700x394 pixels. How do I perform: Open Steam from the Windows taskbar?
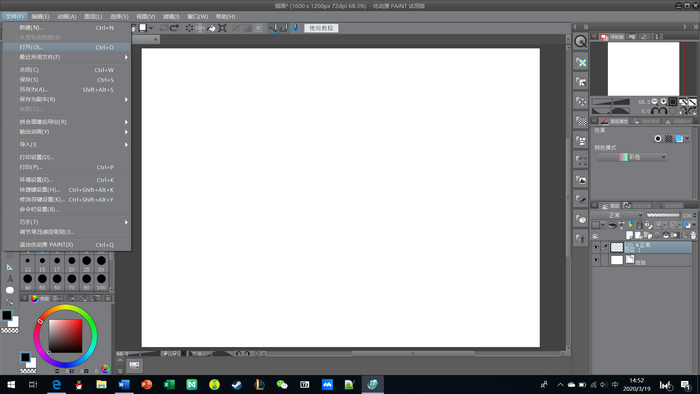pyautogui.click(x=237, y=384)
